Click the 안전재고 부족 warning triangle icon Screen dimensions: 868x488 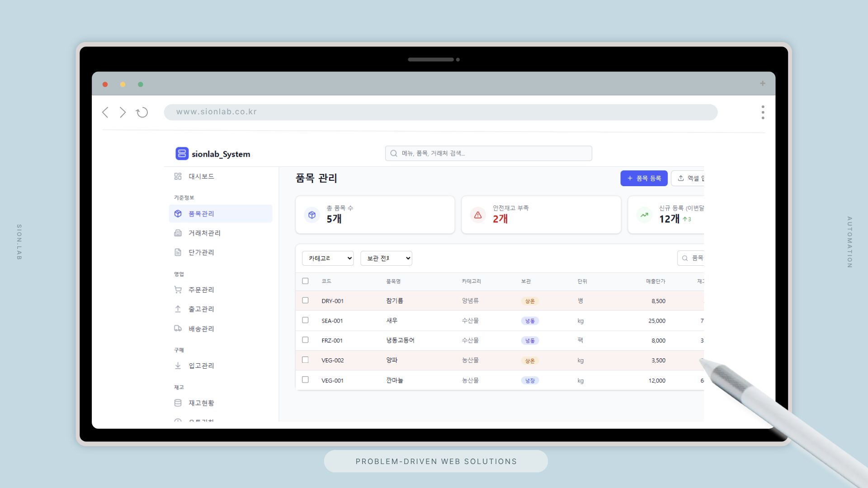(478, 215)
